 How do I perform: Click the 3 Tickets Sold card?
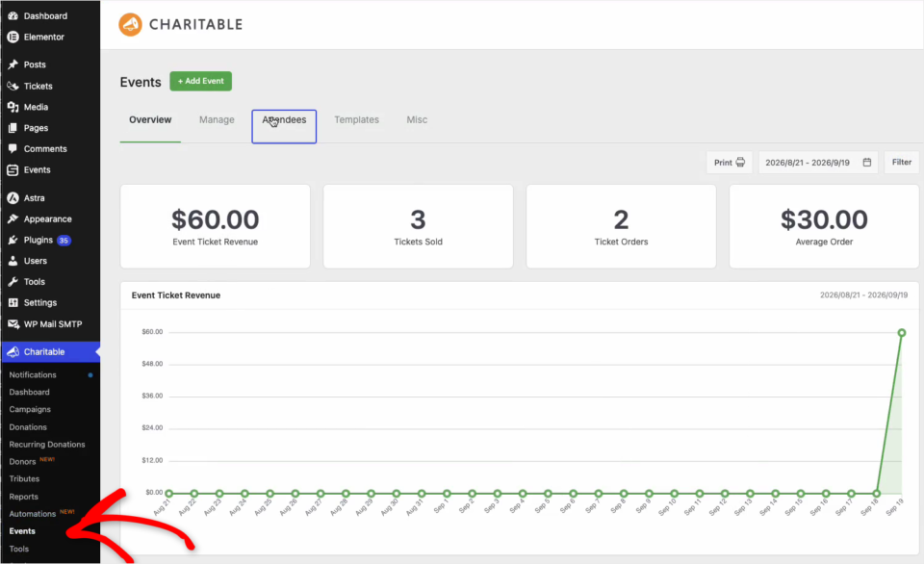(x=419, y=227)
